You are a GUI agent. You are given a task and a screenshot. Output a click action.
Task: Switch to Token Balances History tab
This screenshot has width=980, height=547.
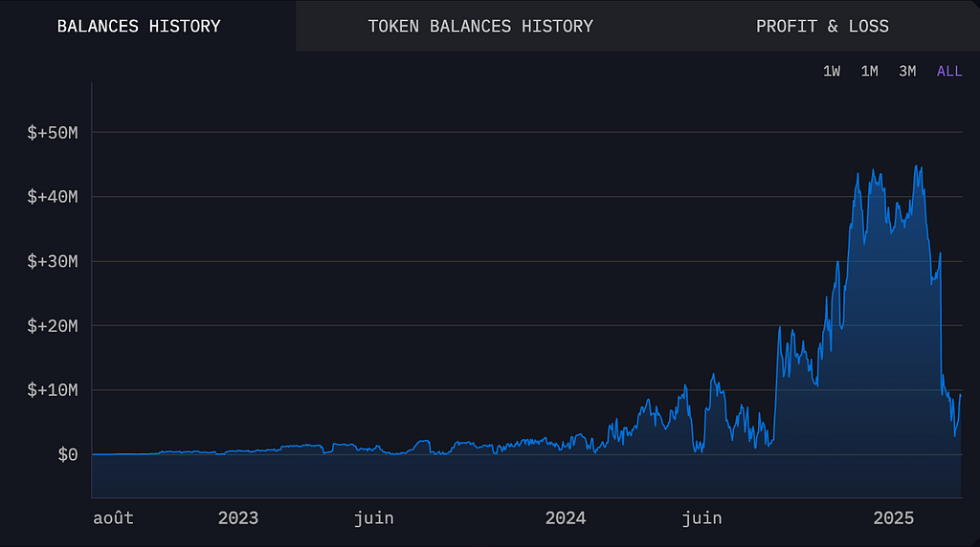[x=480, y=26]
